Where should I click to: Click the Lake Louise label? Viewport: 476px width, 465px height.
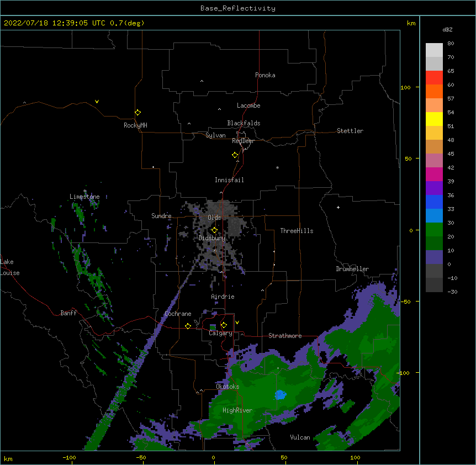(x=10, y=267)
